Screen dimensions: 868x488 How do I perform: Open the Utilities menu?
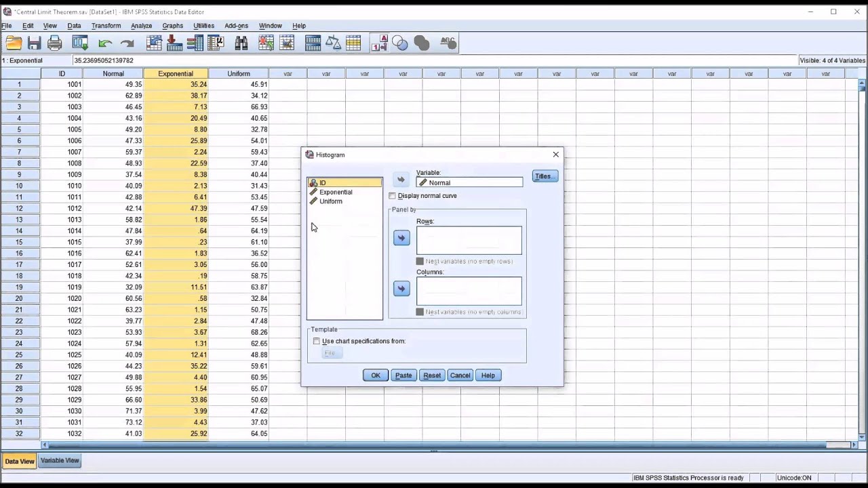(x=203, y=26)
